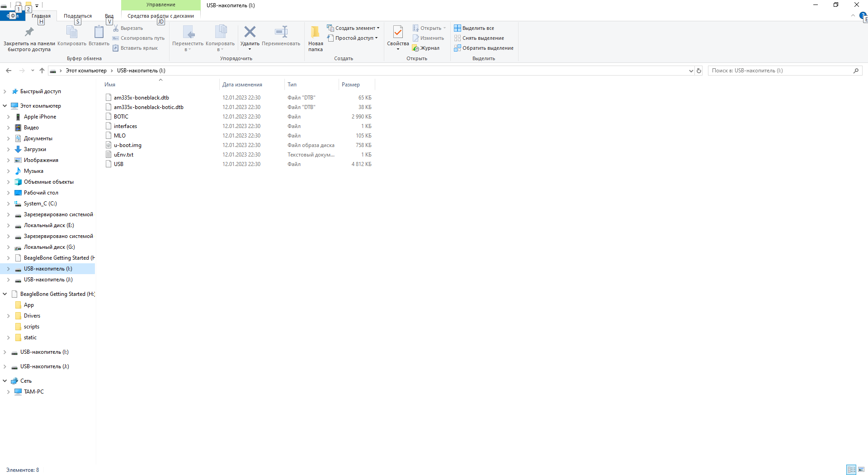Click the Rename (Переименовать) icon
Screen dimensions: 868x475
coord(281,32)
